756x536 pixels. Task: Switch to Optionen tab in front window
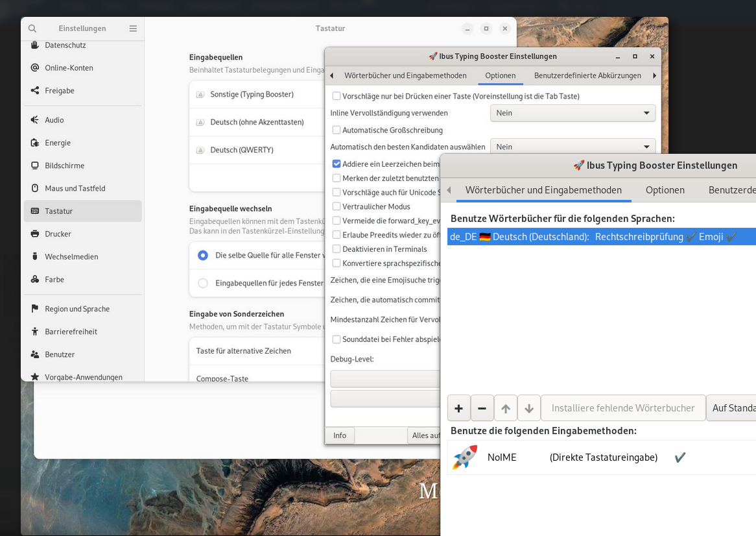pos(665,190)
